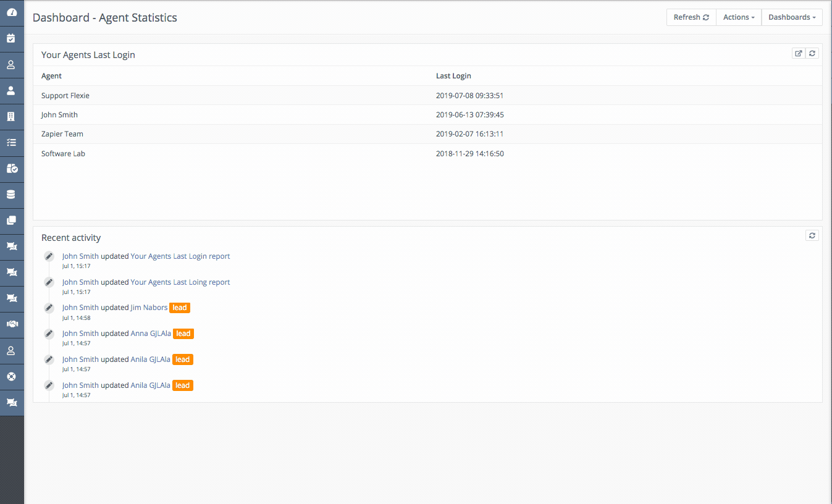Click the Dashboard - Agent Statistics heading
This screenshot has height=504, width=832.
click(105, 18)
